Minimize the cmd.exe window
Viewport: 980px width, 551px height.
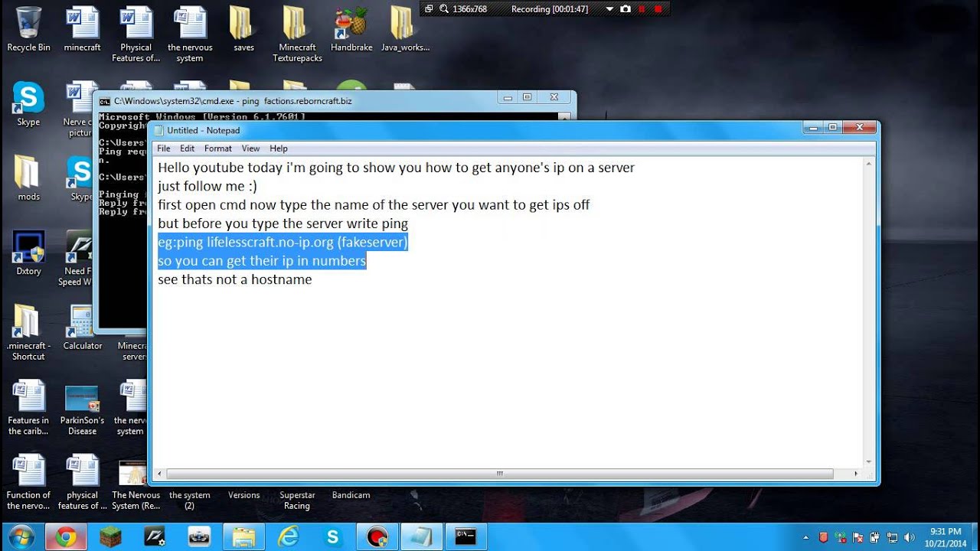coord(507,97)
